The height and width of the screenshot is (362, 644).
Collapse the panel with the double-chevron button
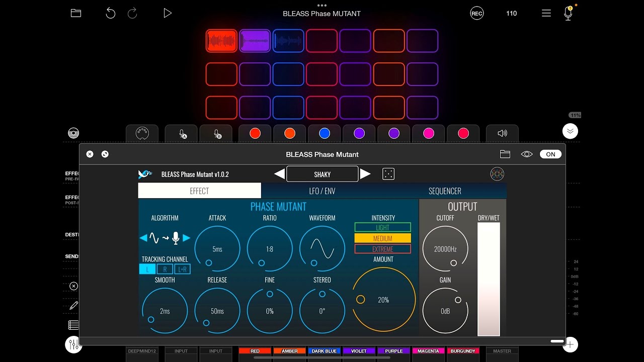coord(570,131)
